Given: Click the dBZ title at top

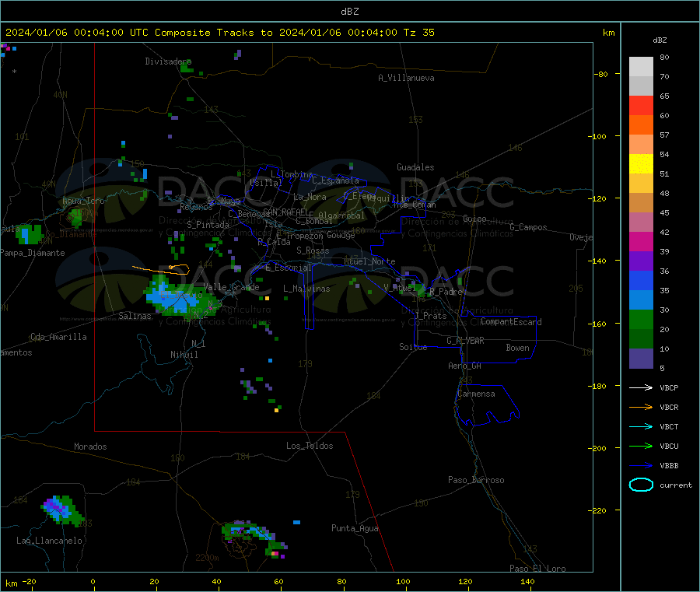Looking at the screenshot, I should pyautogui.click(x=349, y=12).
